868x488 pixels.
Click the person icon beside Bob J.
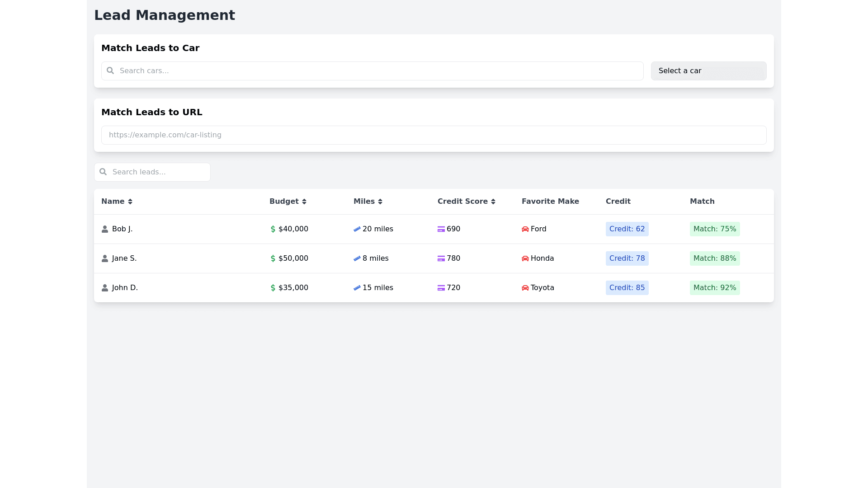(105, 229)
